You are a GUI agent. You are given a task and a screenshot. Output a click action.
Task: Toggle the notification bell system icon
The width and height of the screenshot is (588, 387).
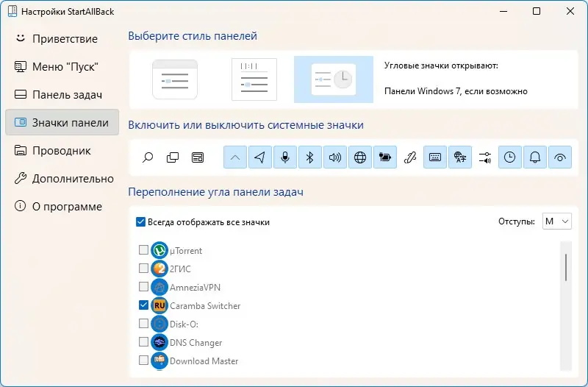pyautogui.click(x=535, y=157)
